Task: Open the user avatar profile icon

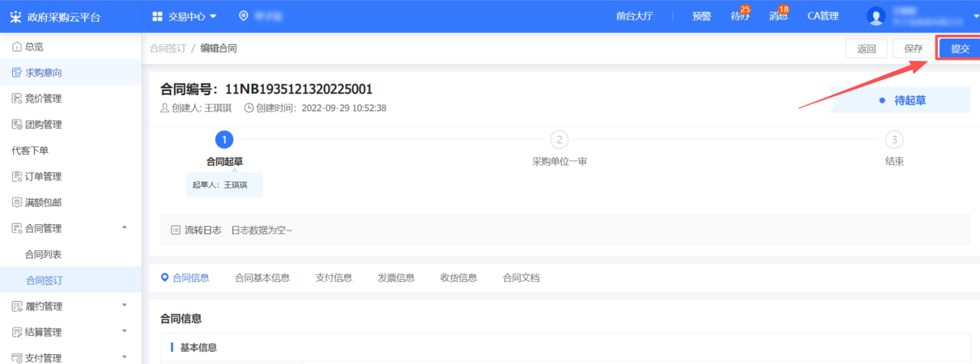Action: 876,16
